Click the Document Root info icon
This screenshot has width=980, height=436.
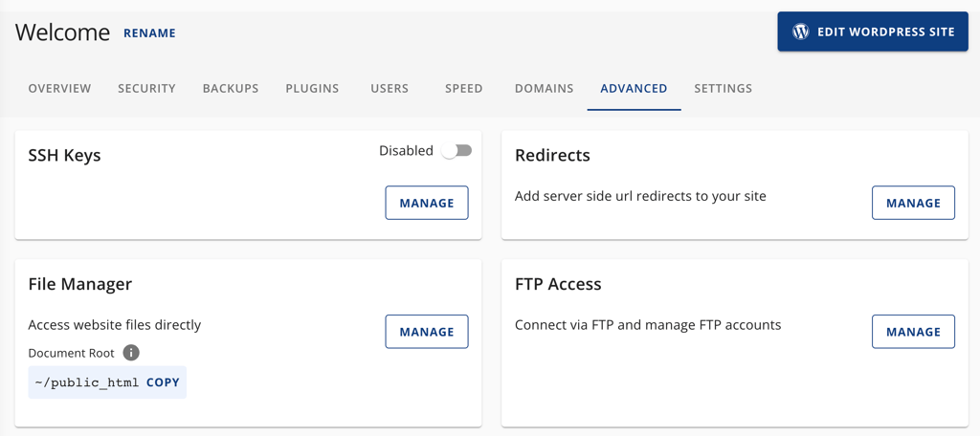click(130, 353)
